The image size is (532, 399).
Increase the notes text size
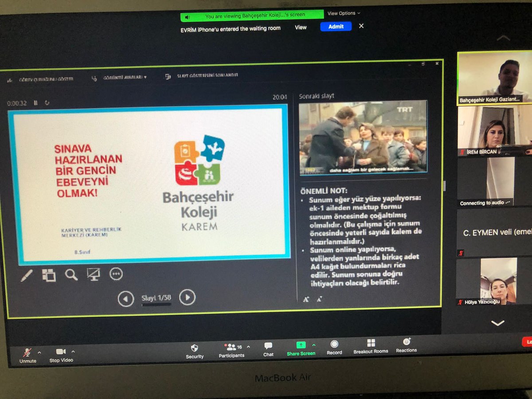[x=306, y=300]
